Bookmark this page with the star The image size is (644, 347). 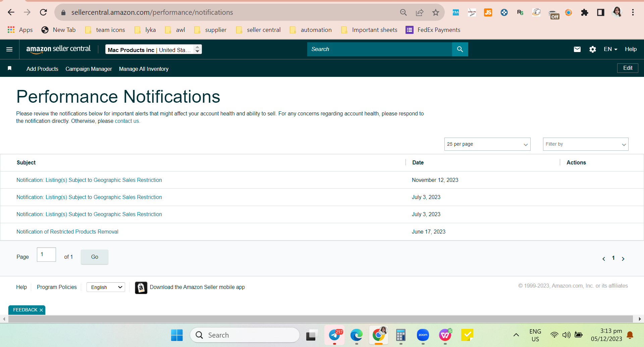435,12
